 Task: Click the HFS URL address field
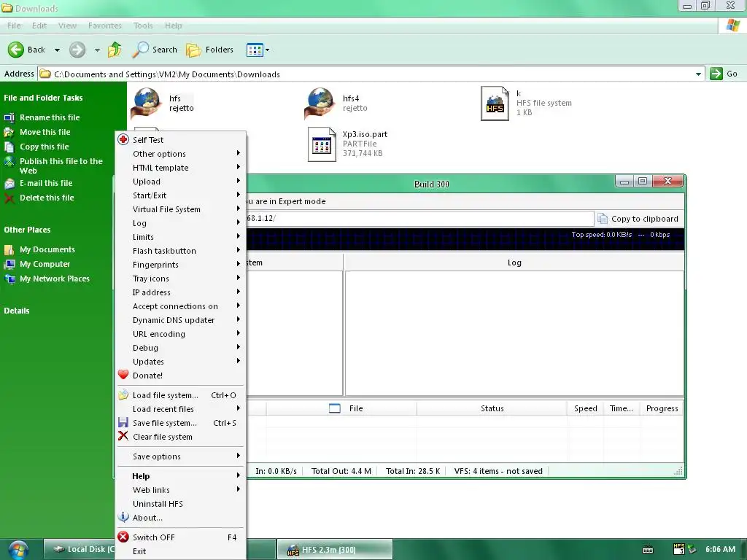pyautogui.click(x=419, y=218)
